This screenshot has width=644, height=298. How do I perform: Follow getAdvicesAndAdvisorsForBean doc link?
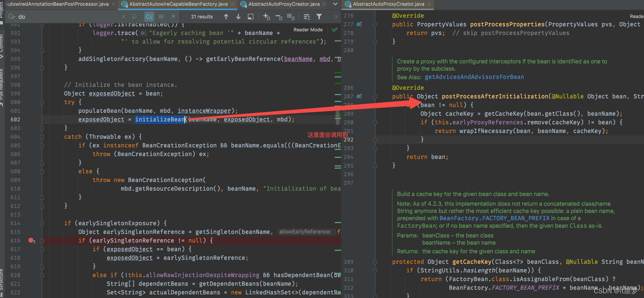pyautogui.click(x=474, y=77)
